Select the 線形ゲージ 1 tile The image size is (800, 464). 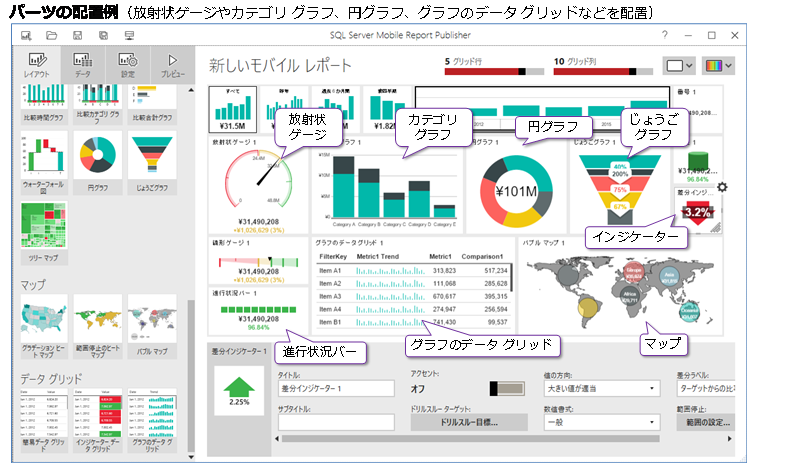click(259, 260)
